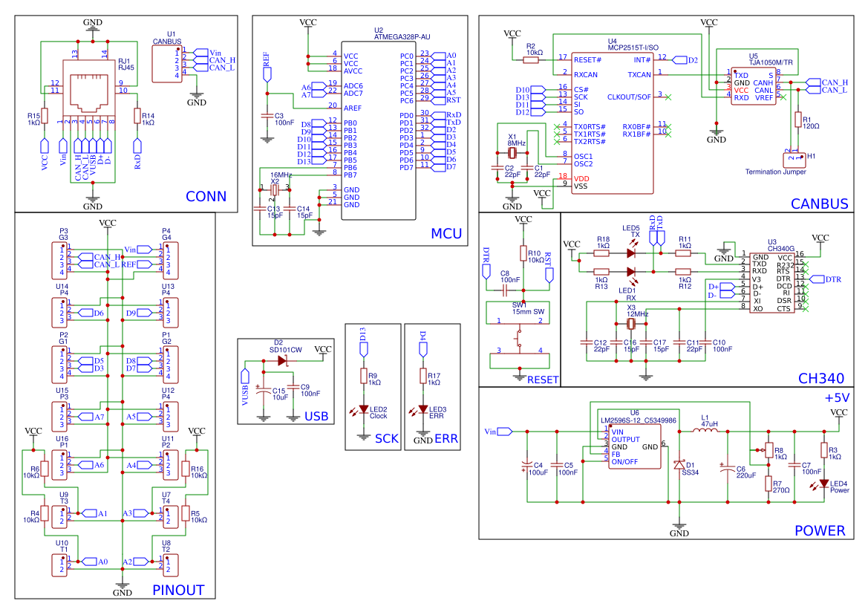Click the U3 CH340G chip symbol
The image size is (868, 615).
pos(772,282)
